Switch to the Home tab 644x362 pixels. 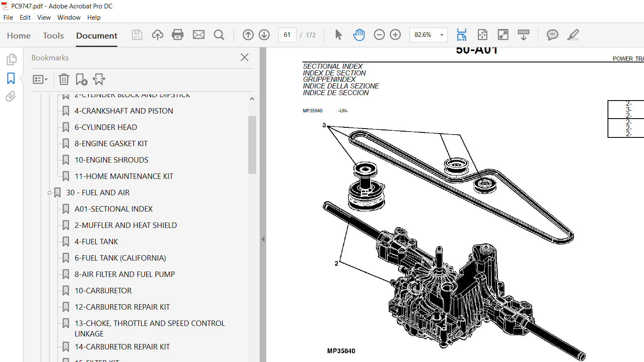click(19, 36)
